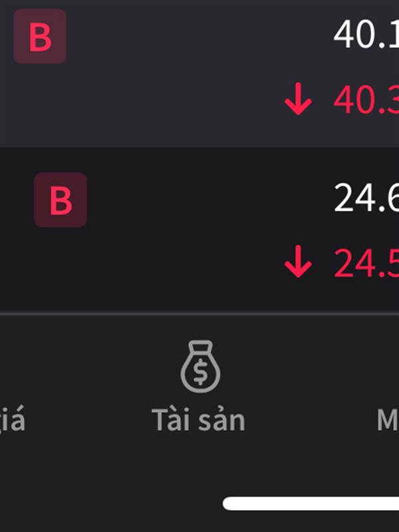This screenshot has width=399, height=532.
Task: Tap the red B badge beside 24.6
Action: 61,199
